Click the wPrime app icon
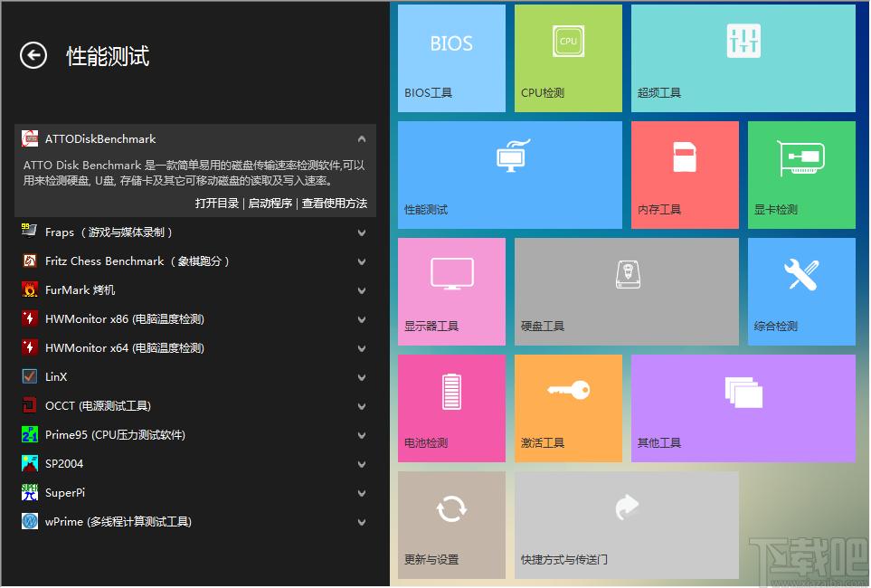Screen dimensions: 871x588 (30, 521)
